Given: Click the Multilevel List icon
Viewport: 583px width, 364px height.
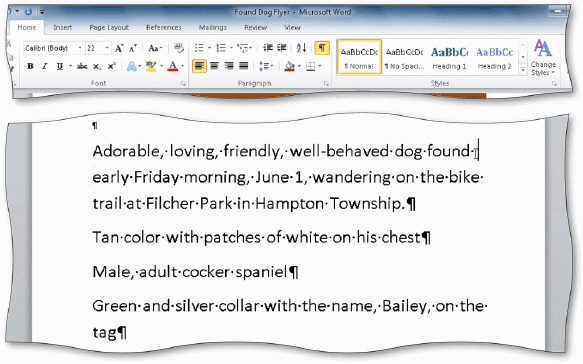Looking at the screenshot, I should click(243, 48).
